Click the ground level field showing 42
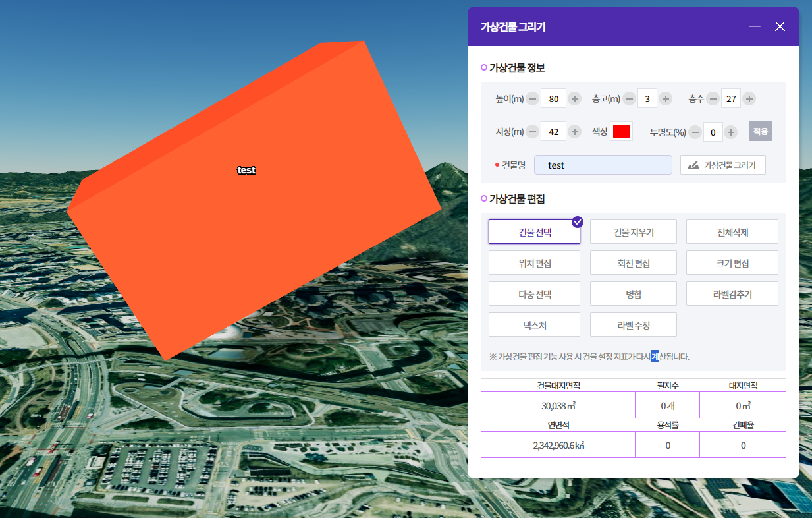This screenshot has height=518, width=812. 553,132
